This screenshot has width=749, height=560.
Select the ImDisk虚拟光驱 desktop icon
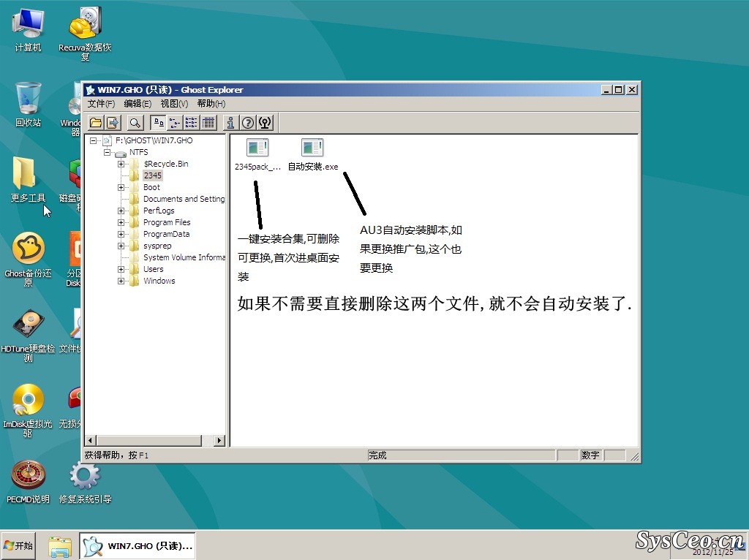tap(29, 410)
